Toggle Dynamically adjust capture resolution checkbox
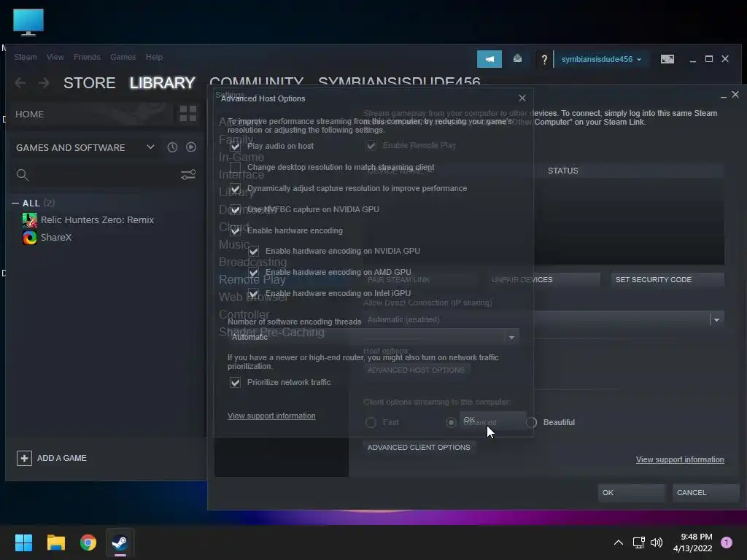Image resolution: width=747 pixels, height=560 pixels. point(235,189)
